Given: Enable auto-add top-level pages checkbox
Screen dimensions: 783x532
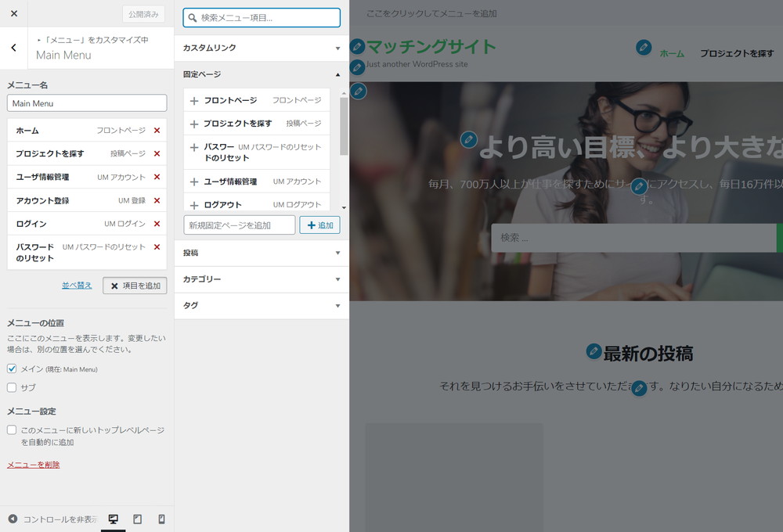Looking at the screenshot, I should tap(12, 430).
